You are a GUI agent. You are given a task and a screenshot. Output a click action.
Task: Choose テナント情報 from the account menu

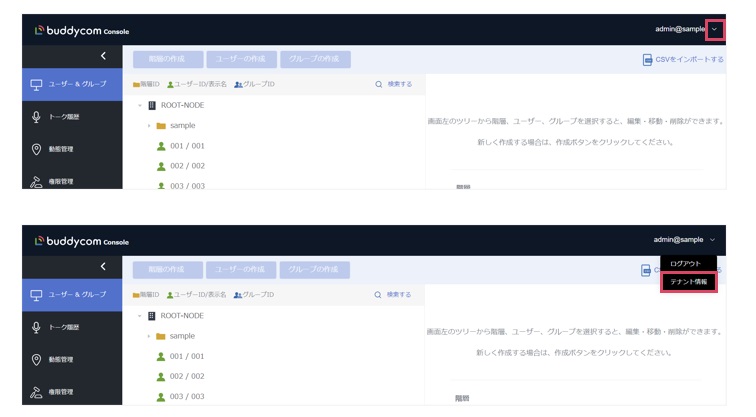[x=688, y=282]
